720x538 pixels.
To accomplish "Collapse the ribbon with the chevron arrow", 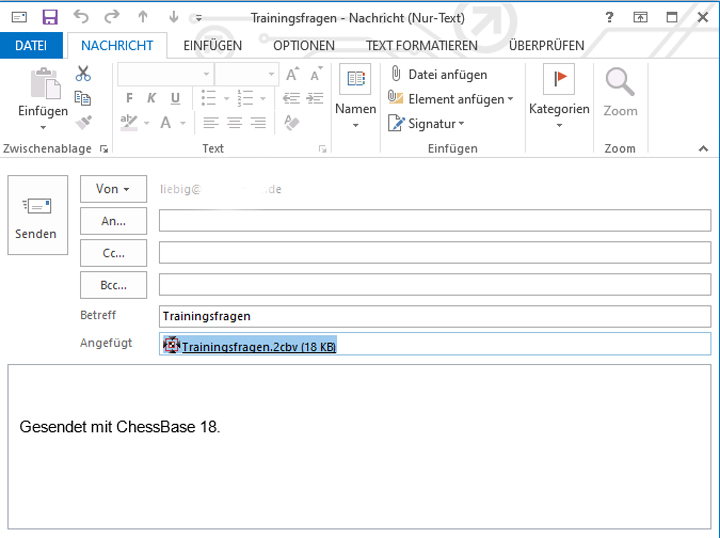I will [x=703, y=148].
